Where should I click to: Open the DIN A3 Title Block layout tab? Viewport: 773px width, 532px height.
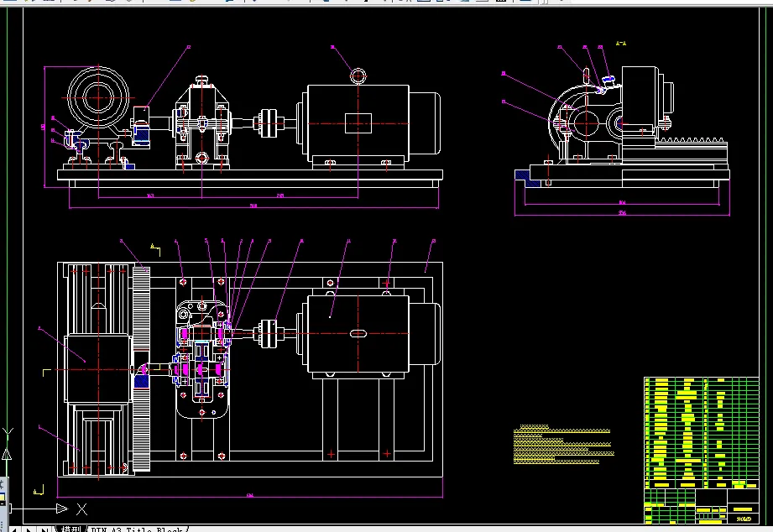(137, 529)
